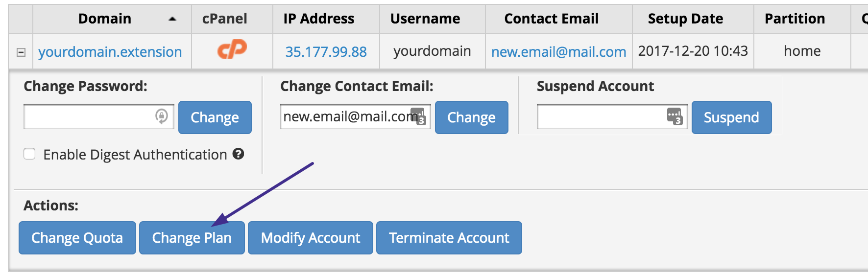Image resolution: width=868 pixels, height=275 pixels.
Task: Click the orange cPanel logo icon
Action: click(232, 50)
